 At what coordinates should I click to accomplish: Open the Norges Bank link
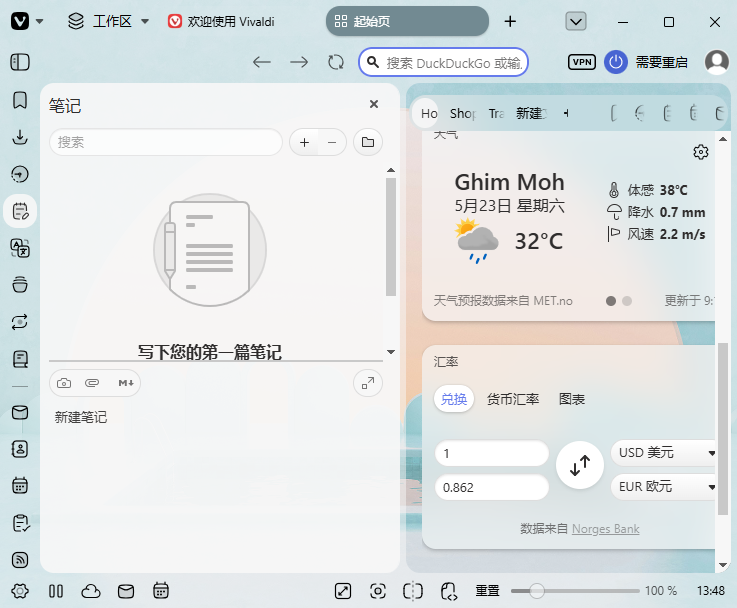point(605,529)
